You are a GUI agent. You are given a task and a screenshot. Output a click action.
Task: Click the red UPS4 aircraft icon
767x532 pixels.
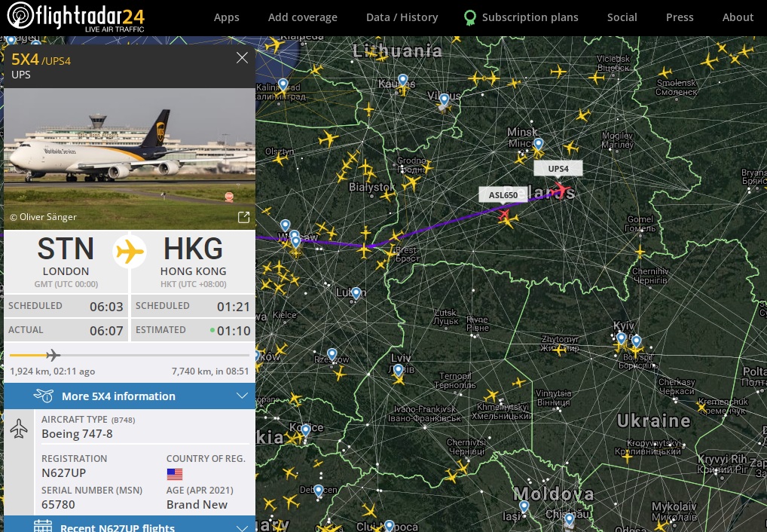(x=561, y=189)
